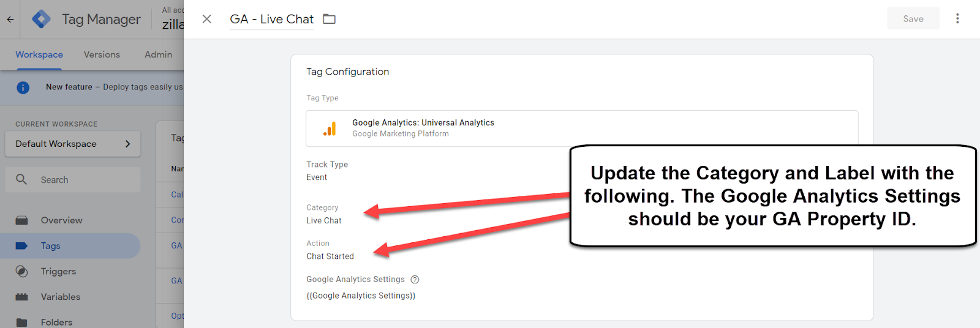Click the blue info icon in New feature banner
This screenshot has width=980, height=328.
tap(23, 88)
